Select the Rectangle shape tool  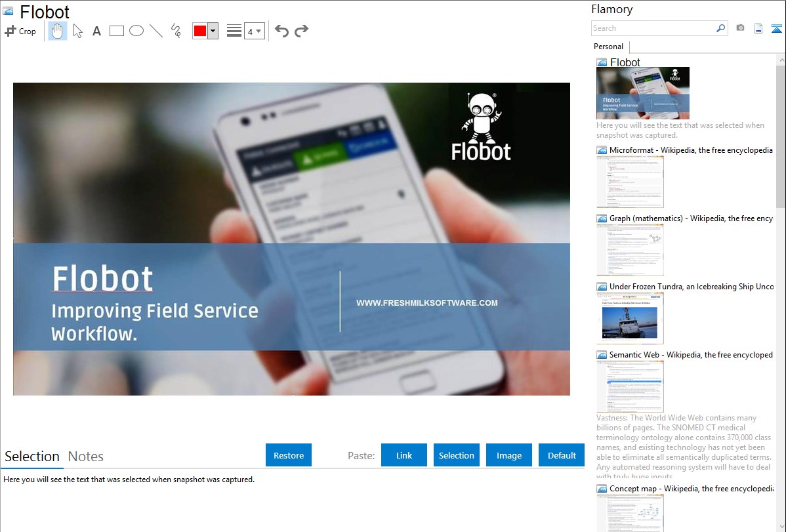pos(116,31)
